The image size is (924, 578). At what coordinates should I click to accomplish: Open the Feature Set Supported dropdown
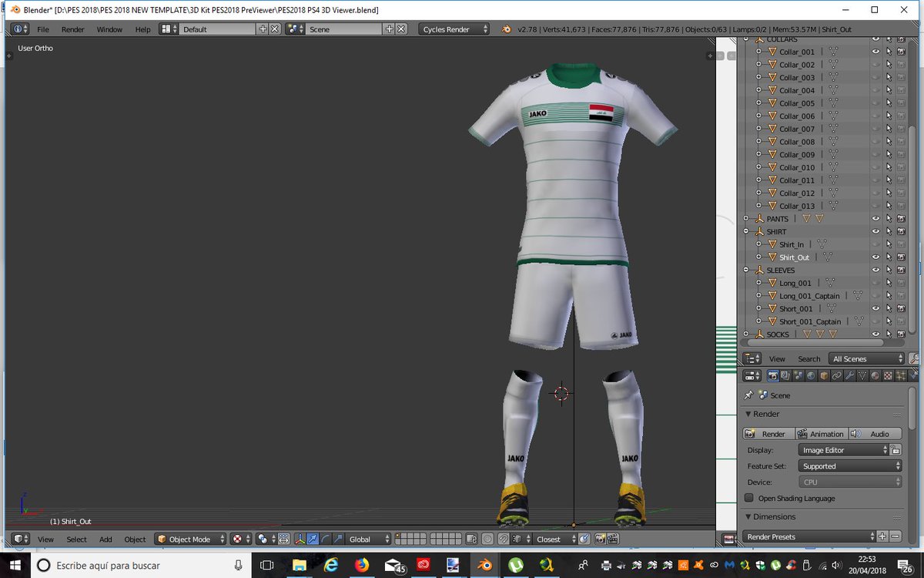[850, 466]
